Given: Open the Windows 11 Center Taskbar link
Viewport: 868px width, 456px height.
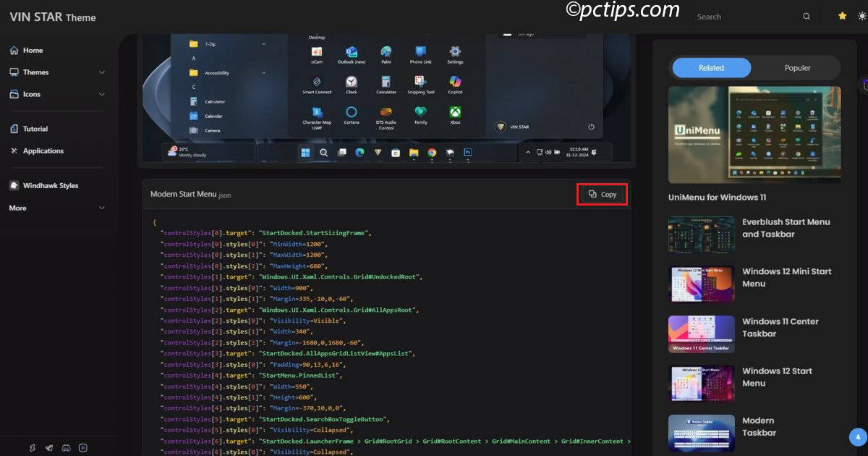Looking at the screenshot, I should 780,327.
